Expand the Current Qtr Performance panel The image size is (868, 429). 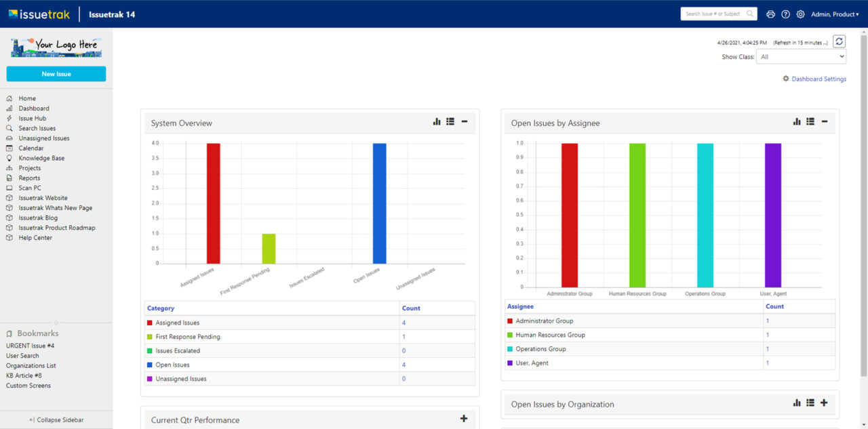click(464, 418)
